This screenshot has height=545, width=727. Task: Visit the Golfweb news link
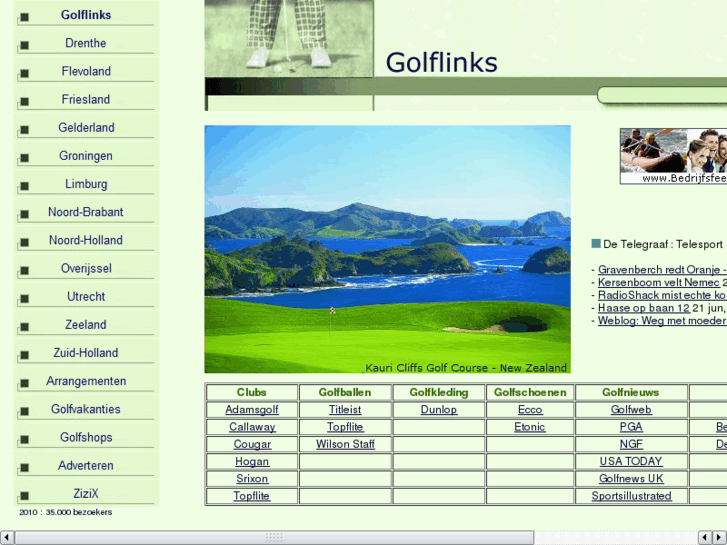631,410
